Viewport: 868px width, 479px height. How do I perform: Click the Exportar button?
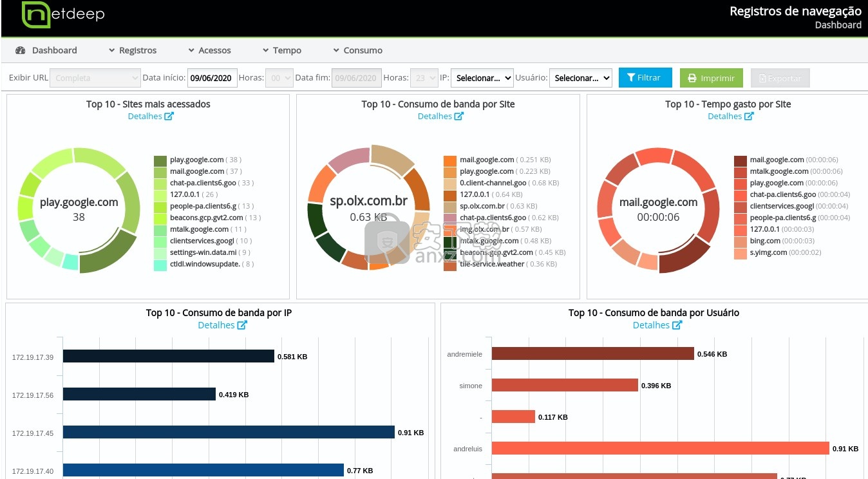780,78
